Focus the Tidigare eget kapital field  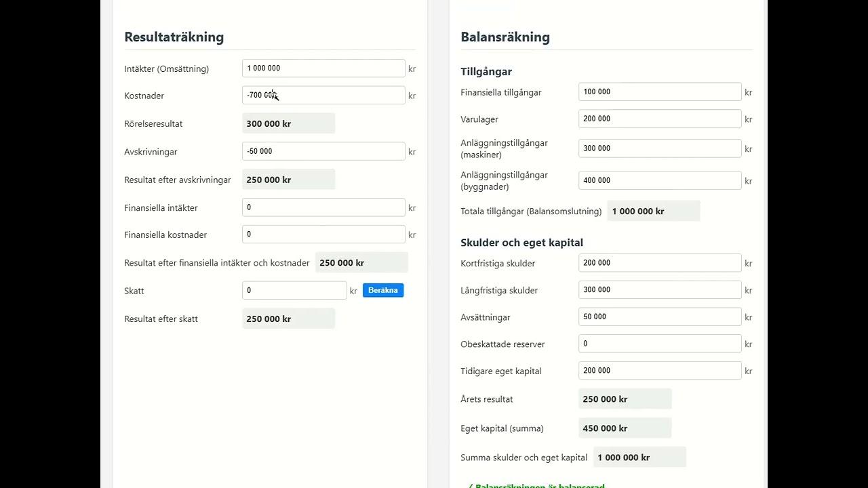pos(660,371)
